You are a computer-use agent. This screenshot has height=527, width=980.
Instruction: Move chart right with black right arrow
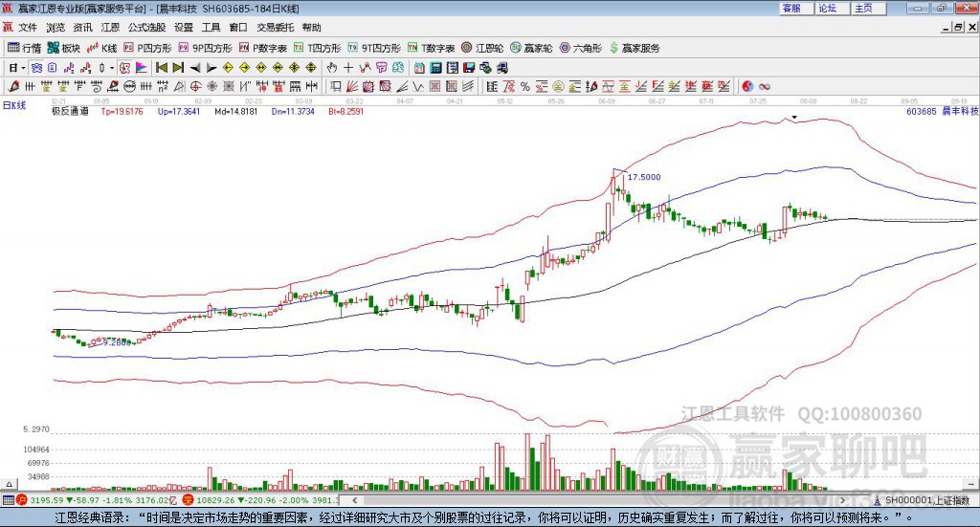(x=212, y=68)
